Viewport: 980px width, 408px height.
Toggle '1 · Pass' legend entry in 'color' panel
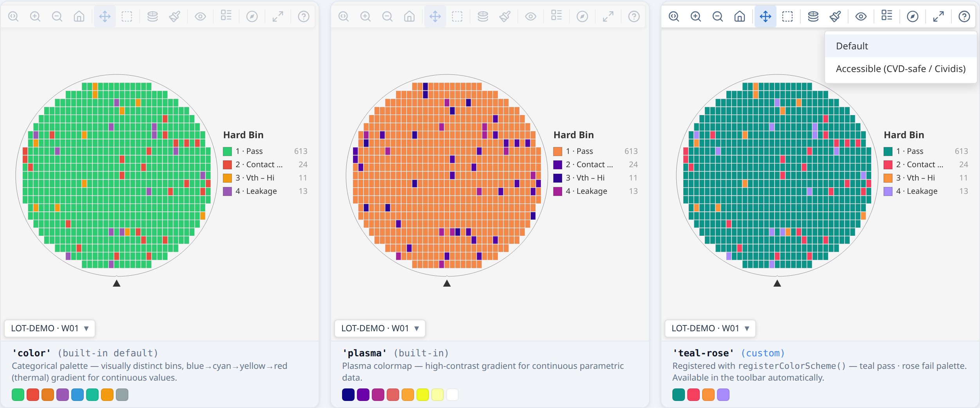point(265,151)
